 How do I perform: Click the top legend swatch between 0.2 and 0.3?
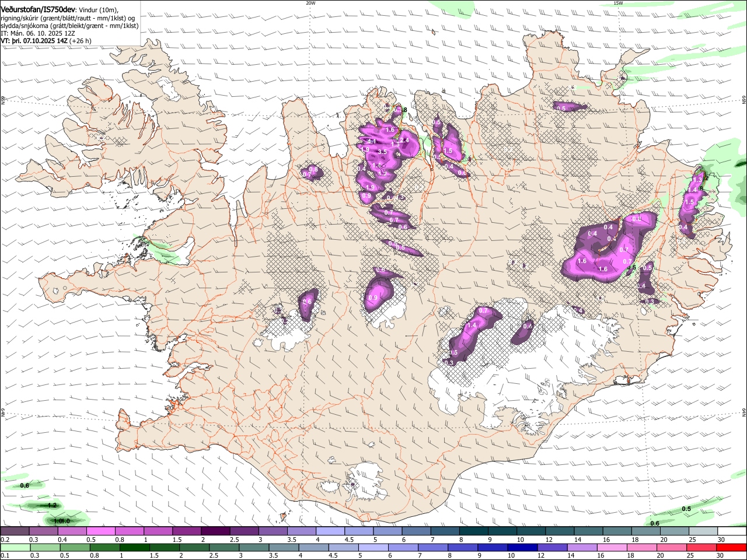pyautogui.click(x=15, y=531)
